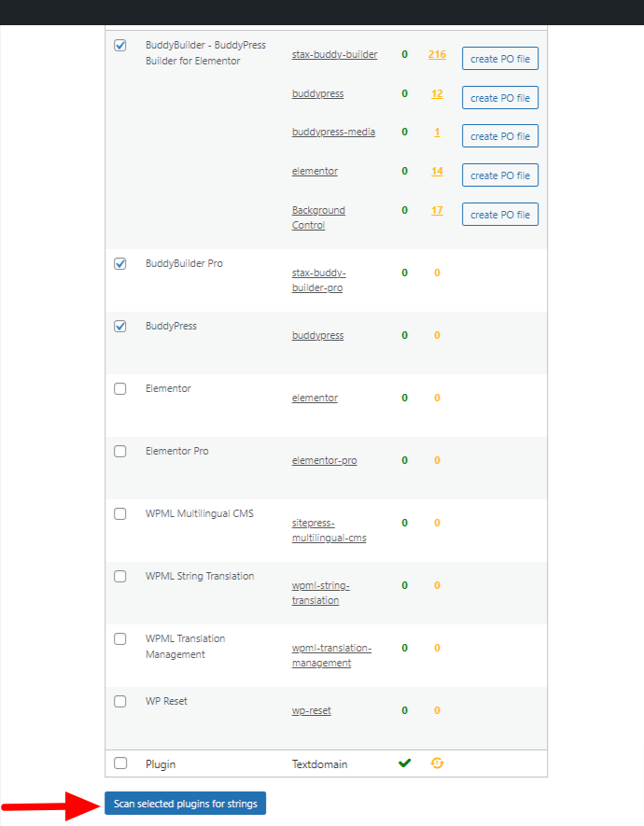Open the wpml-string-translation link
644x826 pixels.
point(321,593)
